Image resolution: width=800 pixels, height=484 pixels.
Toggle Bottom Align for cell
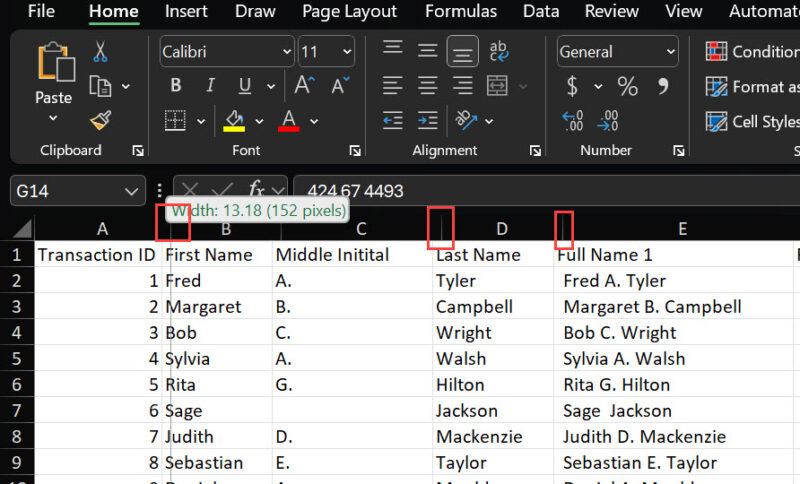[x=462, y=52]
